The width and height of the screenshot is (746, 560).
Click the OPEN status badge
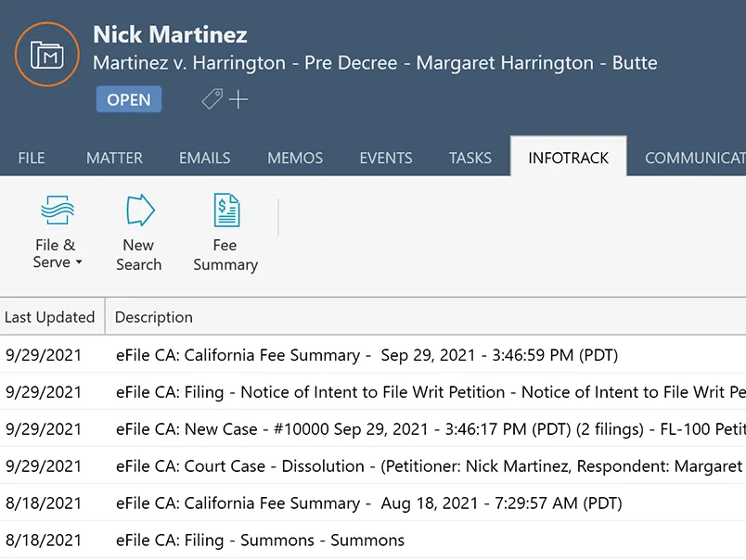tap(129, 99)
